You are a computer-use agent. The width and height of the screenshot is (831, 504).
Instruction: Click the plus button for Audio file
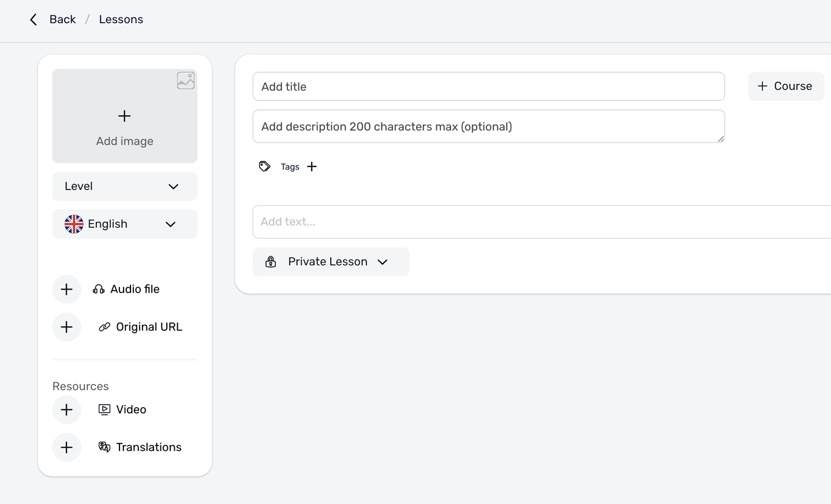point(67,289)
